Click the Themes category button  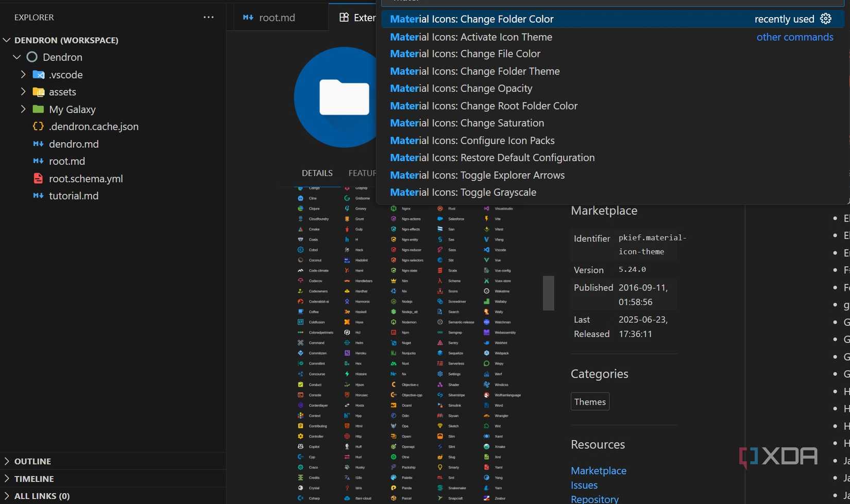click(590, 402)
